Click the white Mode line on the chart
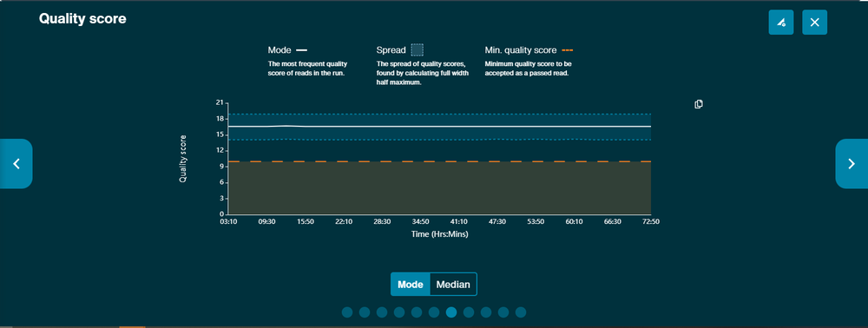 click(439, 126)
